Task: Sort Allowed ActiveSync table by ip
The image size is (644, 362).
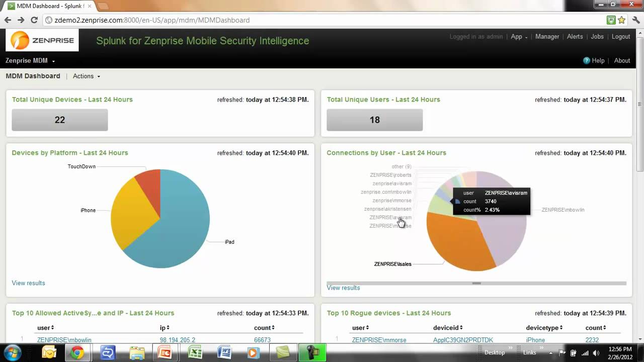Action: (164, 328)
